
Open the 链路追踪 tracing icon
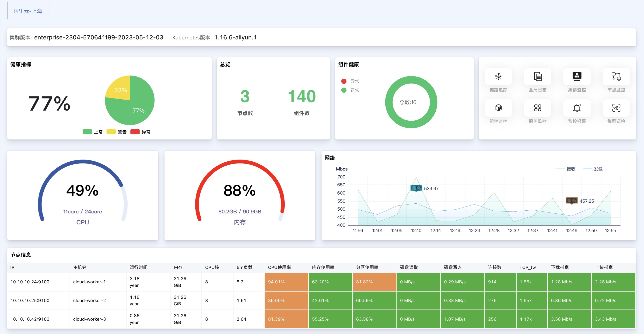[498, 77]
